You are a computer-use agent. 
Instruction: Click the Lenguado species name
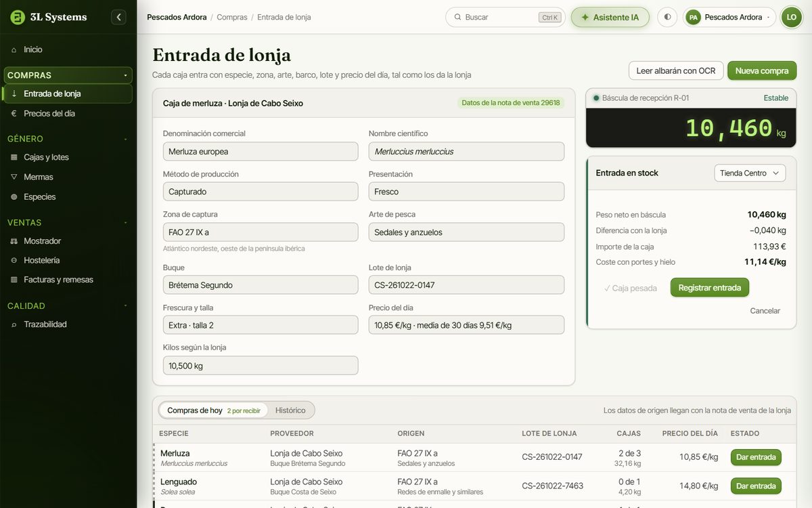click(179, 482)
